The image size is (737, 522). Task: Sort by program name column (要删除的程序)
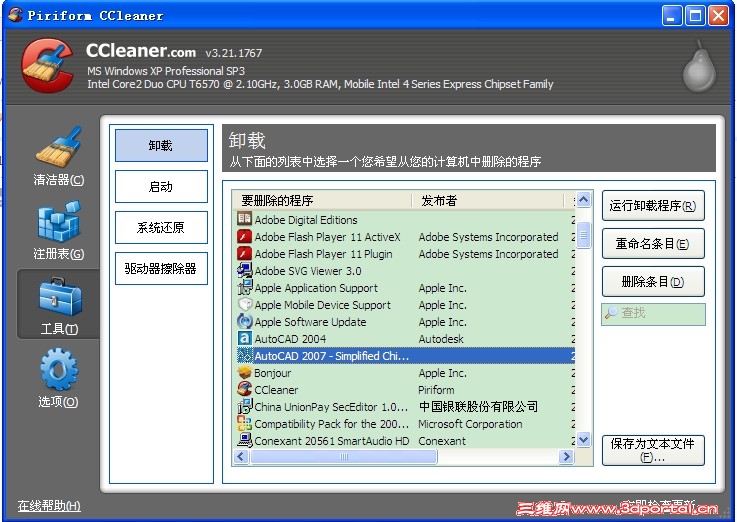click(x=322, y=201)
